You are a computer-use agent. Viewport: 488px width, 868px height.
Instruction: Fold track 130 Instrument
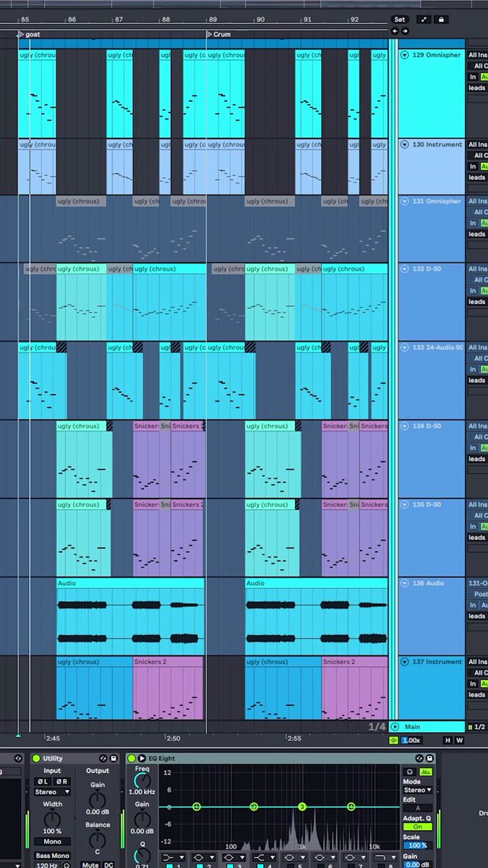405,145
